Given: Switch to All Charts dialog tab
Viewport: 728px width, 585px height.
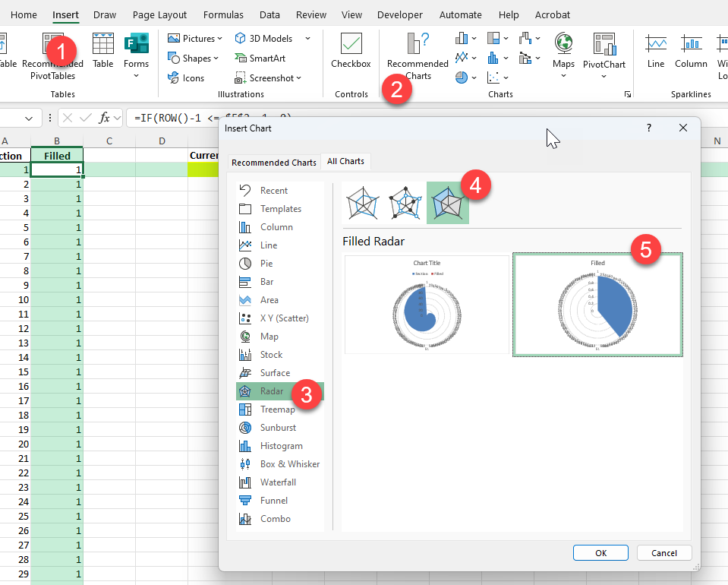Looking at the screenshot, I should tap(345, 161).
